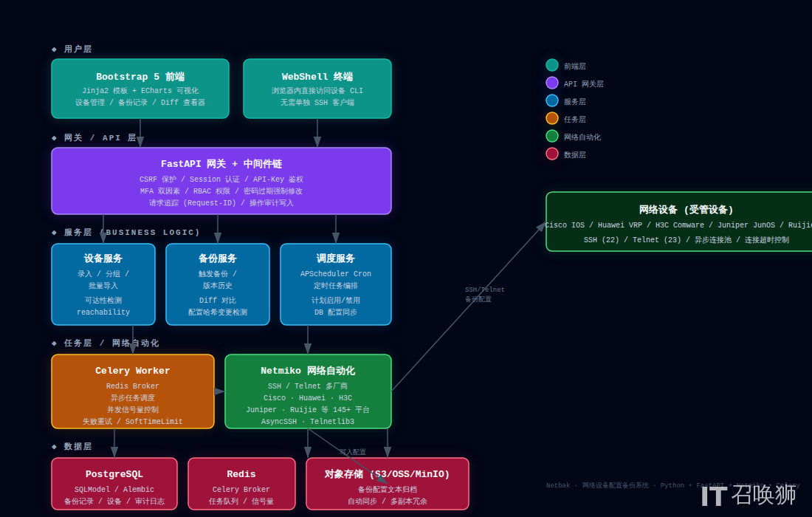Click the 前端层 legend label
The width and height of the screenshot is (812, 517).
575,66
